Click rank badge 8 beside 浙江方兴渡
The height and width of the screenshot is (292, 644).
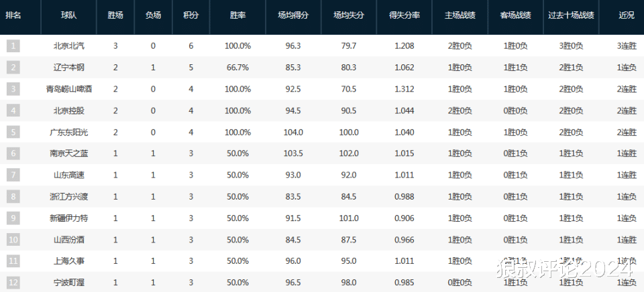point(13,196)
